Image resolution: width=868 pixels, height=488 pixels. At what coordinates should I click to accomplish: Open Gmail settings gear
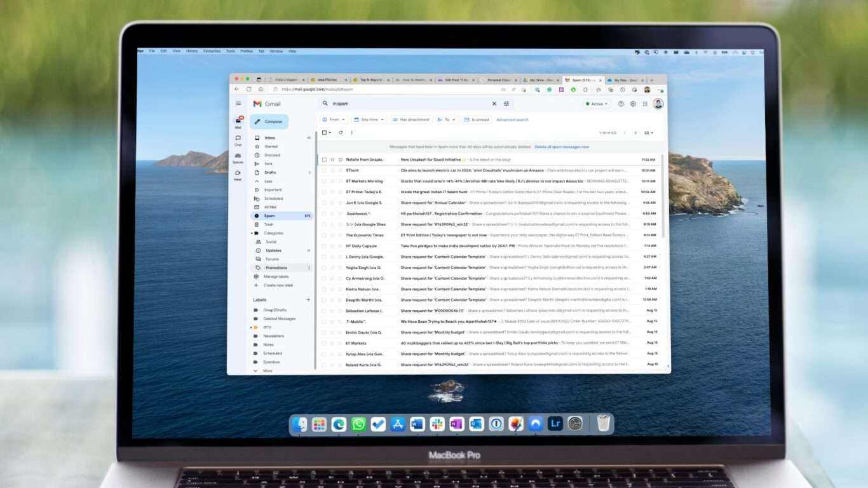(x=633, y=104)
